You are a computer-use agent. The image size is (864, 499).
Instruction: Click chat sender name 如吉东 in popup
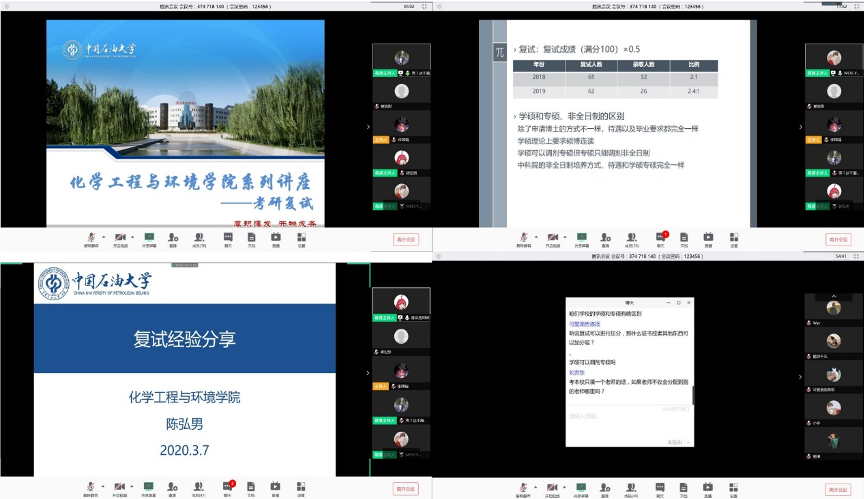pyautogui.click(x=577, y=372)
